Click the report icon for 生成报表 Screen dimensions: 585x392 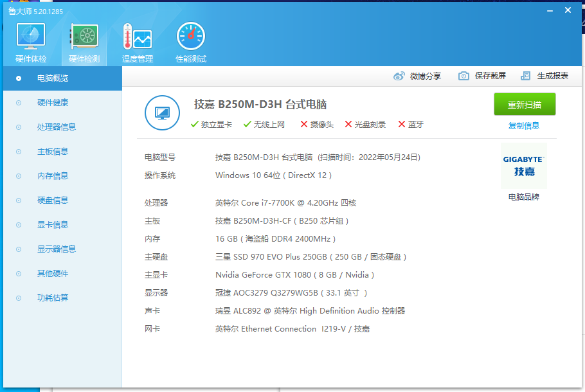525,76
